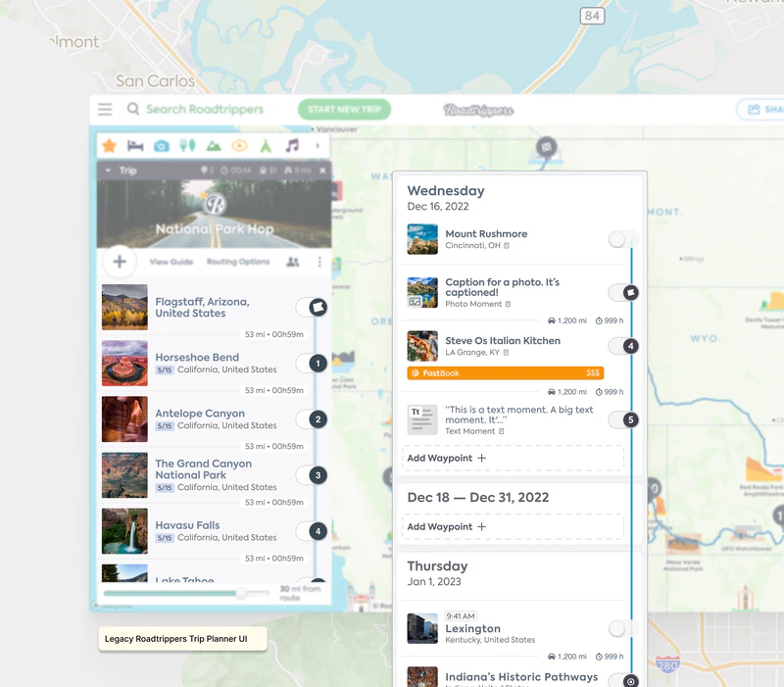
Task: Click the note icon beside Cincinnati, OH
Action: click(x=507, y=246)
